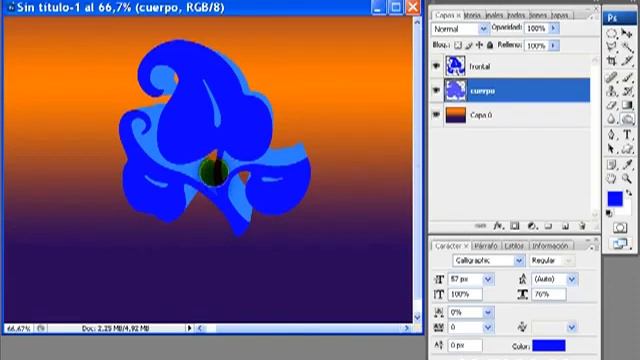
Task: Click the Character panel Color swatch
Action: 549,346
